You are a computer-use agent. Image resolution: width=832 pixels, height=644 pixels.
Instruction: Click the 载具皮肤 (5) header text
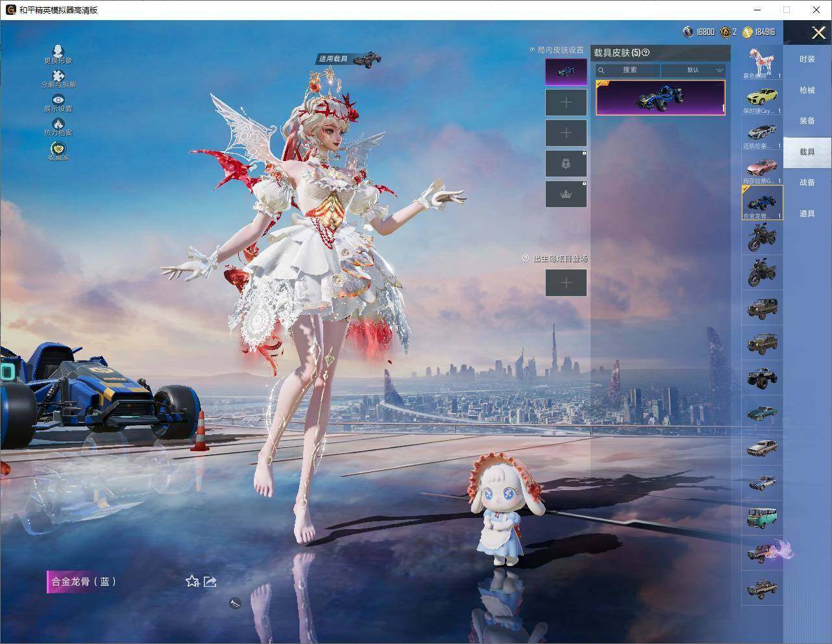coord(617,53)
